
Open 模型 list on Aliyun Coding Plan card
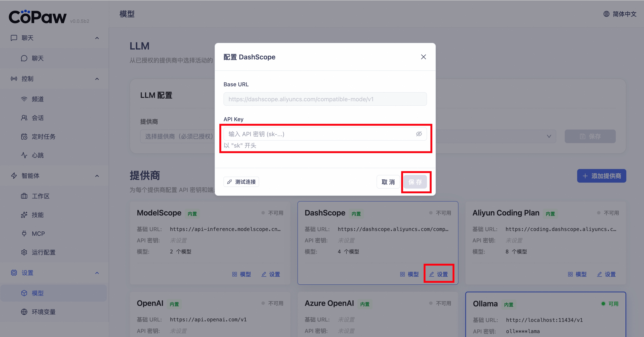point(577,274)
